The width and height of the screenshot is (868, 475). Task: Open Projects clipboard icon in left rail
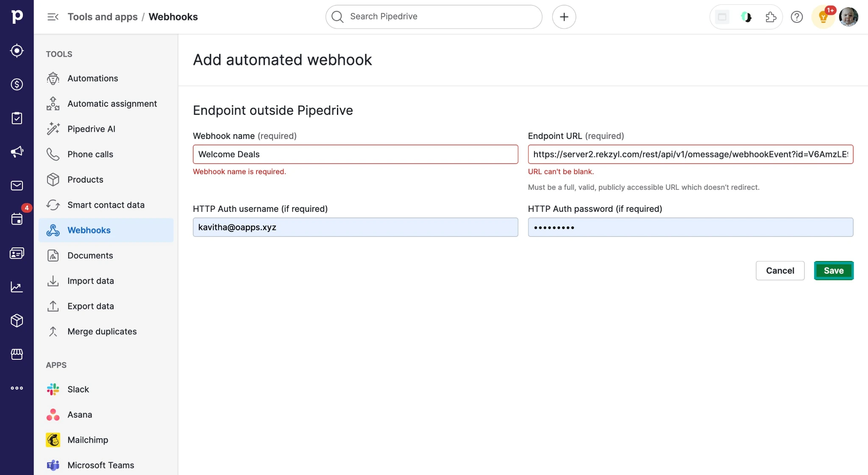click(17, 118)
